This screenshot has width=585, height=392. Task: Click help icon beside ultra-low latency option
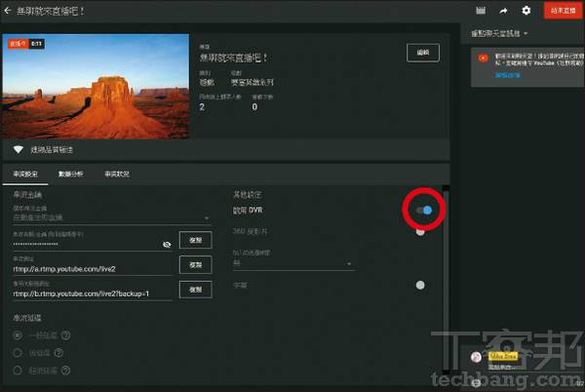pos(65,371)
